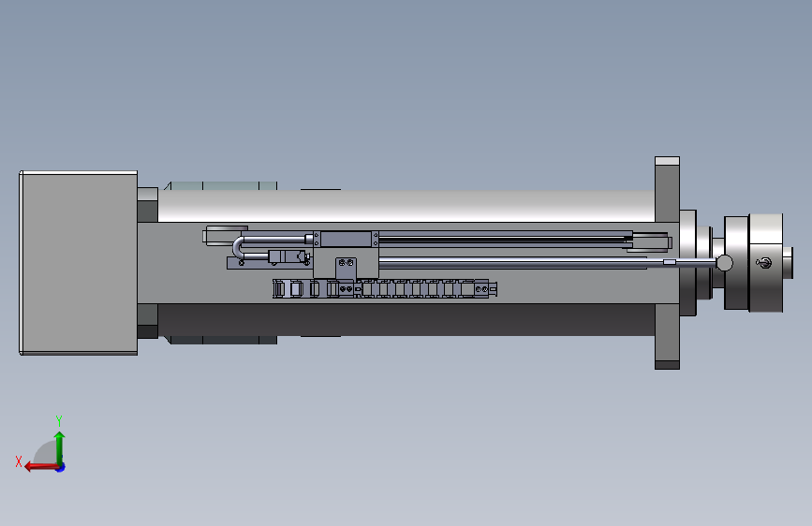Click the green Y axis arrow of triad

tap(60, 448)
